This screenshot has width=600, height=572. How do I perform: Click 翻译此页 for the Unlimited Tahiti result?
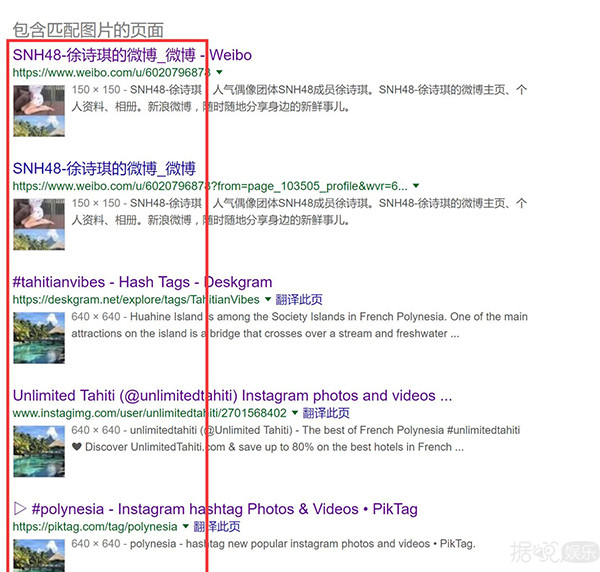coord(326,413)
